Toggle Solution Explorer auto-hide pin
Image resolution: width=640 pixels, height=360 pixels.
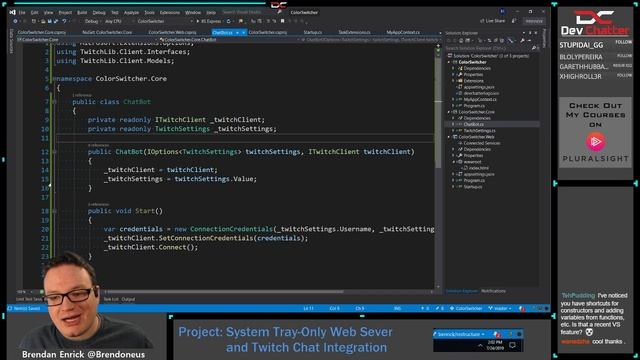click(530, 33)
